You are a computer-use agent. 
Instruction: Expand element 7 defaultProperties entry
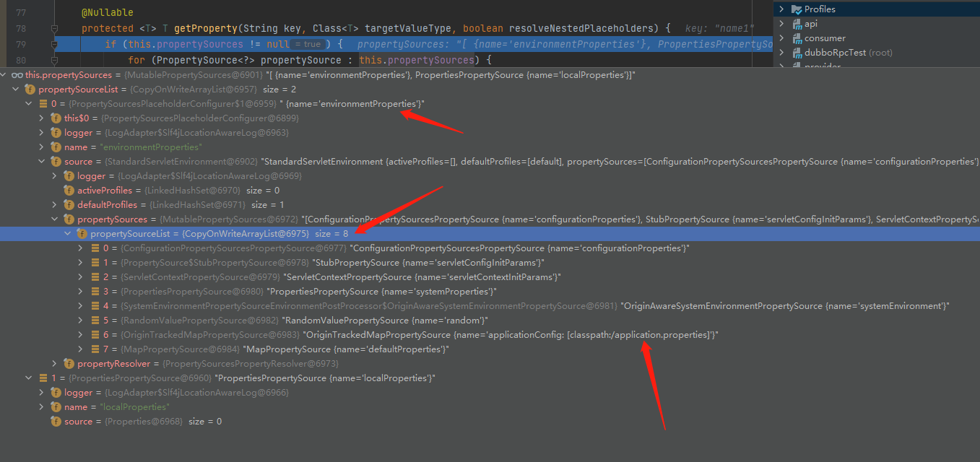coord(82,349)
